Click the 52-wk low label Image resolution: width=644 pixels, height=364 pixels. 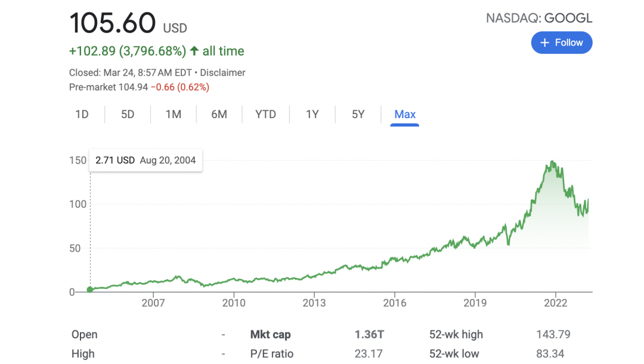tap(454, 354)
